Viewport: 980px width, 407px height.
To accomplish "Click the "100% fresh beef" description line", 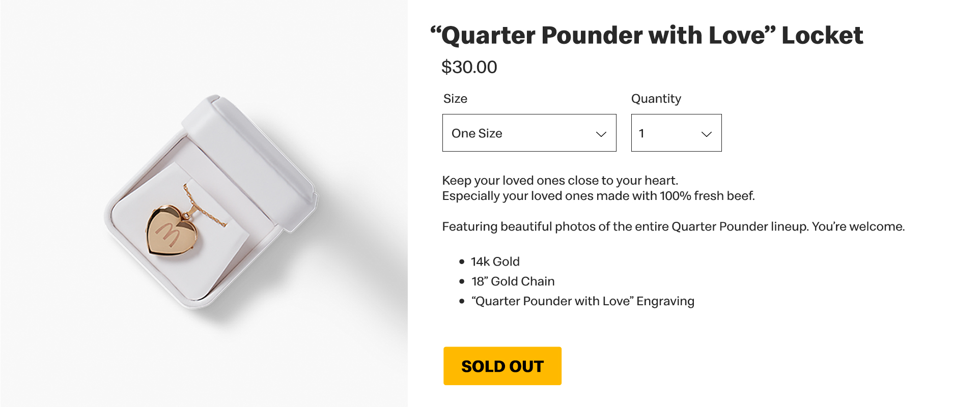I will click(598, 196).
